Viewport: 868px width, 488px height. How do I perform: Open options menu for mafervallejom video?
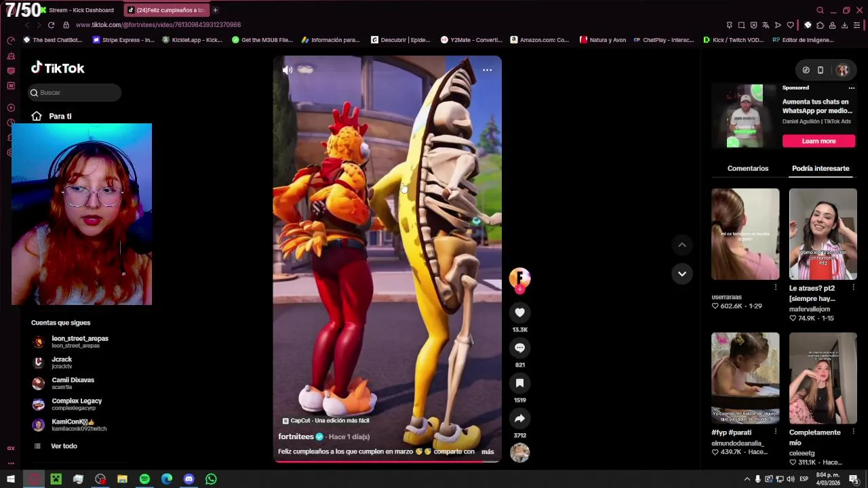(853, 287)
